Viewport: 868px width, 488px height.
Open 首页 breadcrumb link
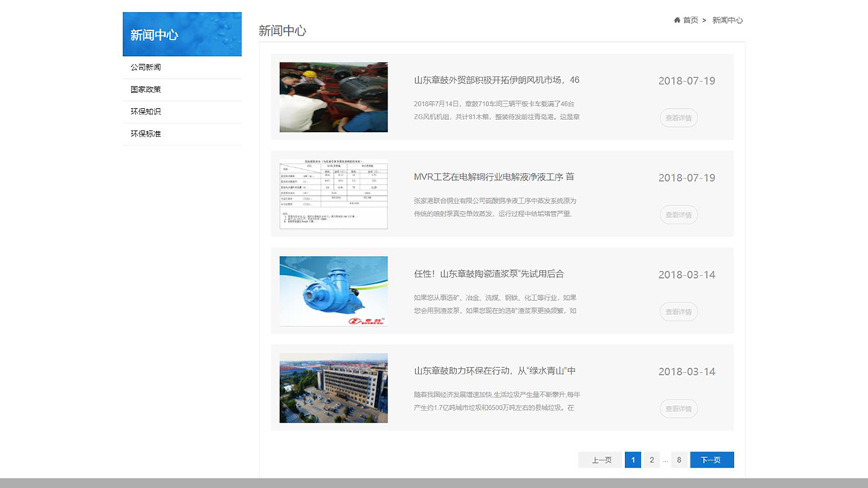click(690, 20)
